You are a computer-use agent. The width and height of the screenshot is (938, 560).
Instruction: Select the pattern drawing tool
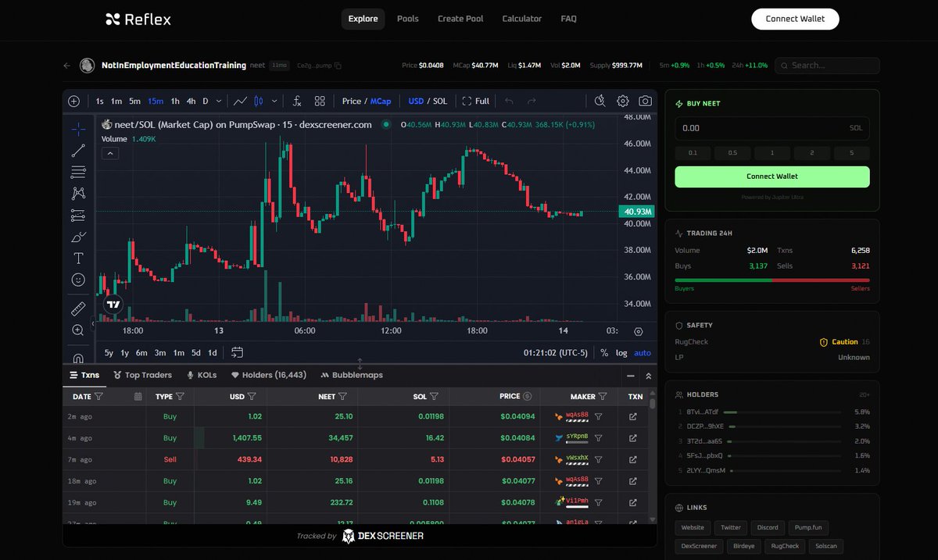coord(78,193)
